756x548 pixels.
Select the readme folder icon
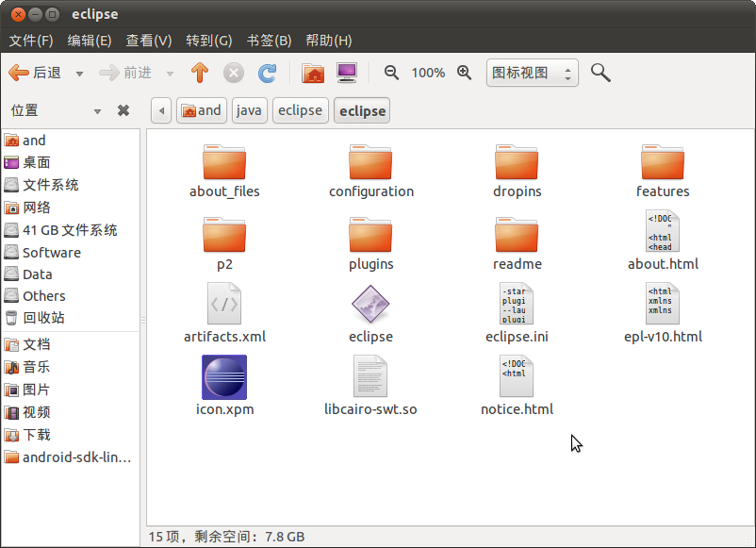(x=517, y=235)
